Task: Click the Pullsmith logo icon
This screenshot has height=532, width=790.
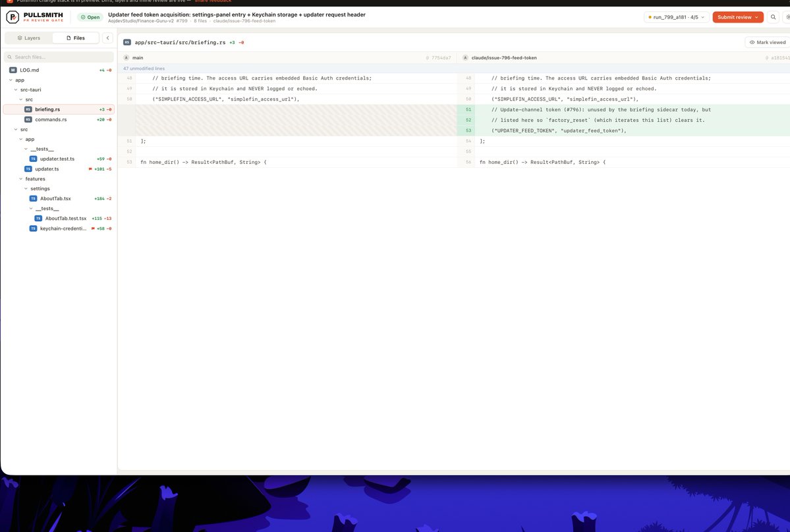Action: [13, 17]
